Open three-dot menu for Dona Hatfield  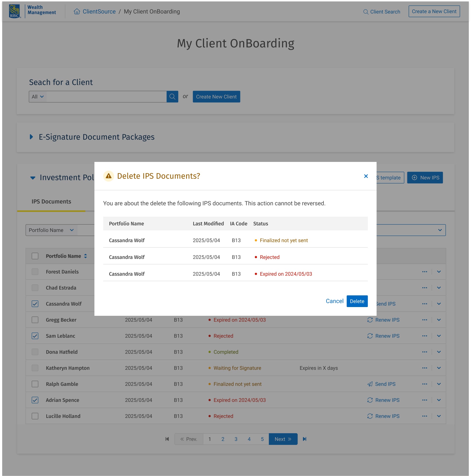coord(424,352)
